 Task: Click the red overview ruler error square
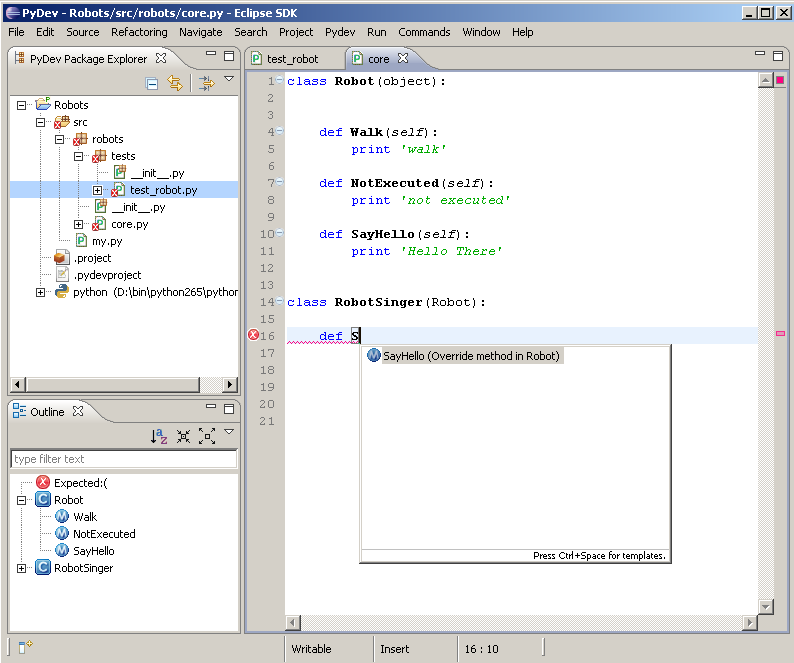pos(780,80)
